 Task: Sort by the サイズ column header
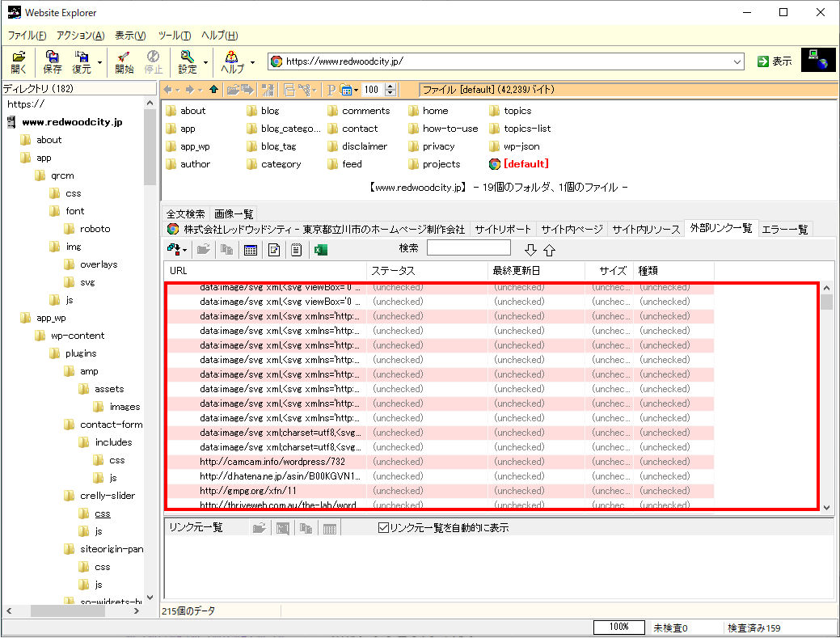(609, 271)
